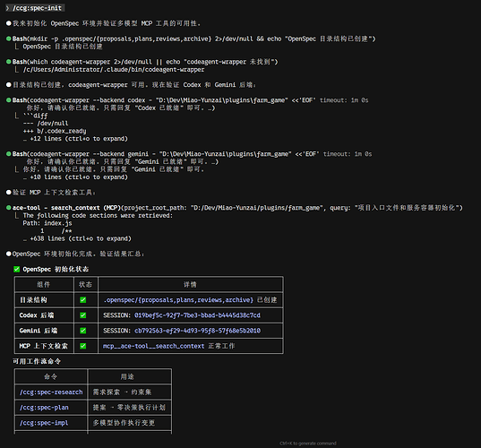Click the ```diff output line
Viewport: 481px width, 448px height.
click(x=35, y=116)
